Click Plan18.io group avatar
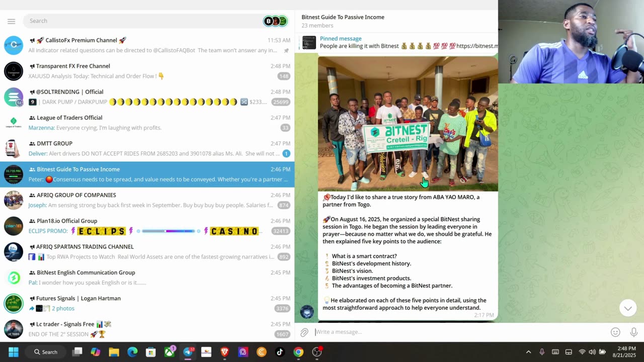This screenshot has width=644, height=362. tap(14, 226)
